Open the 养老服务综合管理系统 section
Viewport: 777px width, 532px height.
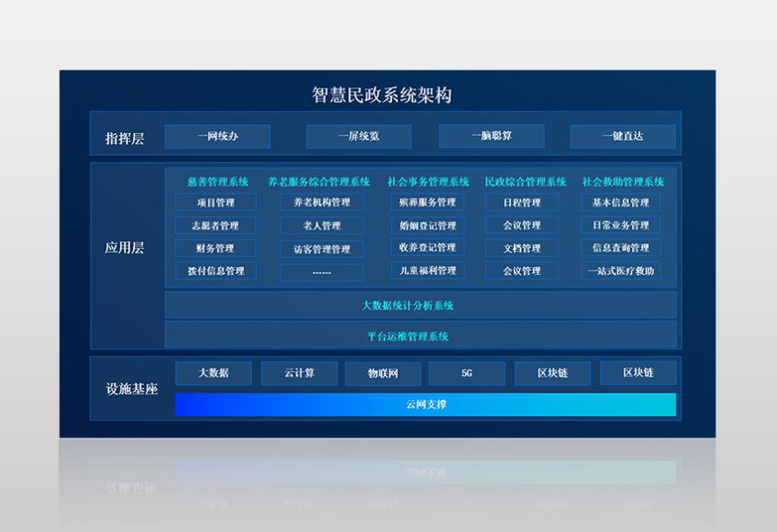(x=320, y=181)
